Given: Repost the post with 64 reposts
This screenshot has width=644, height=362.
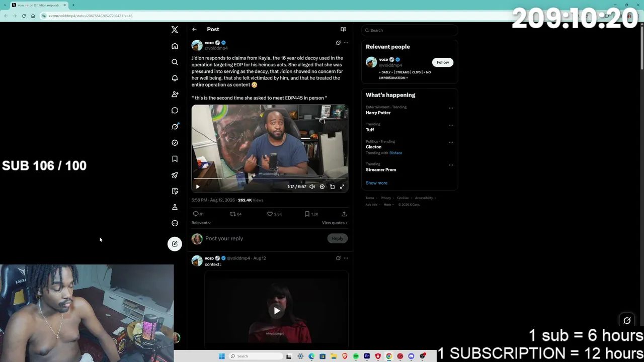Looking at the screenshot, I should (235, 214).
